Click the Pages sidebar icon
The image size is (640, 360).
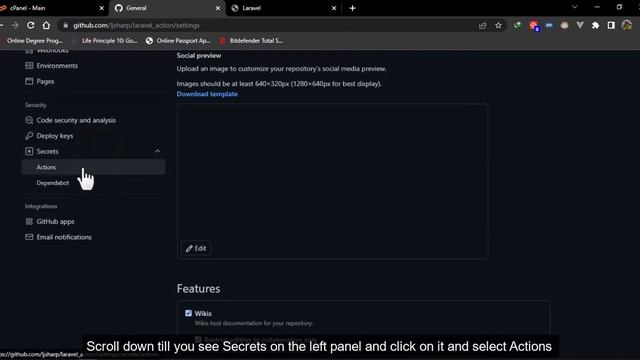pyautogui.click(x=29, y=81)
